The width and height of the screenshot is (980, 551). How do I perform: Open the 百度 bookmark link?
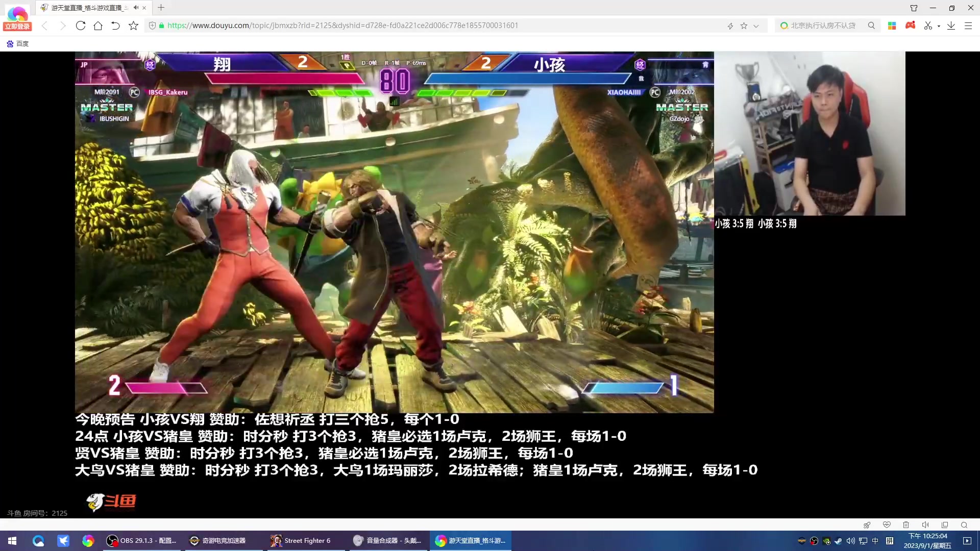coord(18,44)
